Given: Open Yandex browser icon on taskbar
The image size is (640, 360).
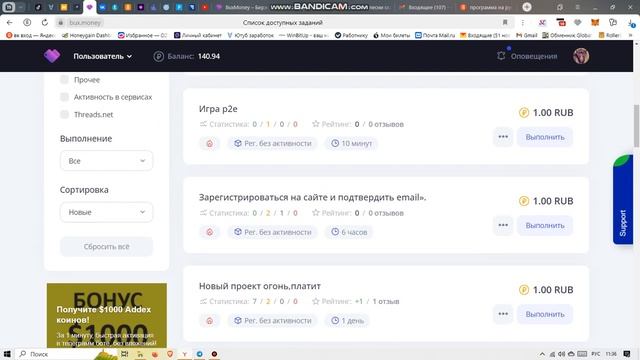Looking at the screenshot, I should pyautogui.click(x=184, y=354).
